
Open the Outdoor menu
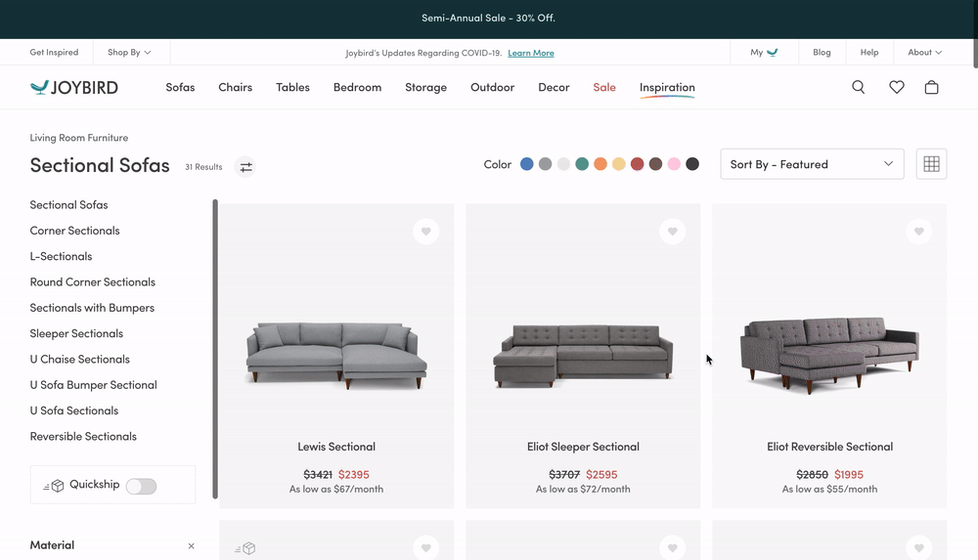point(492,87)
